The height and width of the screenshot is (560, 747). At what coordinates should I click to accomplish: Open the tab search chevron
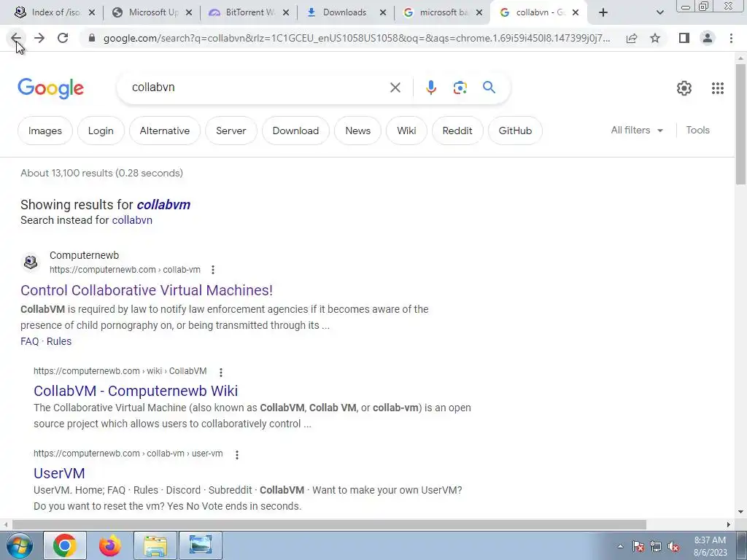point(659,13)
